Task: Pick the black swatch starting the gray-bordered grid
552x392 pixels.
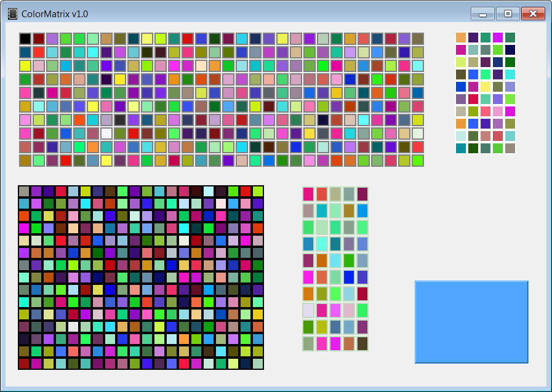Action: (x=25, y=39)
